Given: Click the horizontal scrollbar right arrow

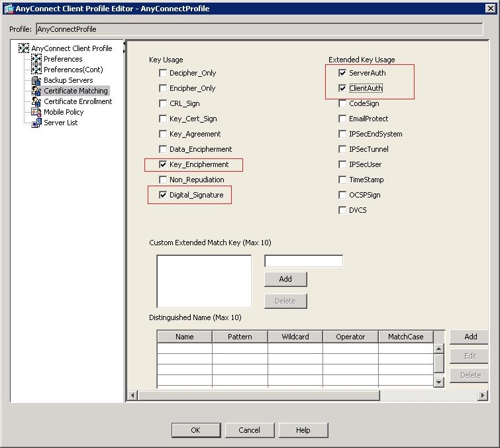Looking at the screenshot, I should [483, 396].
